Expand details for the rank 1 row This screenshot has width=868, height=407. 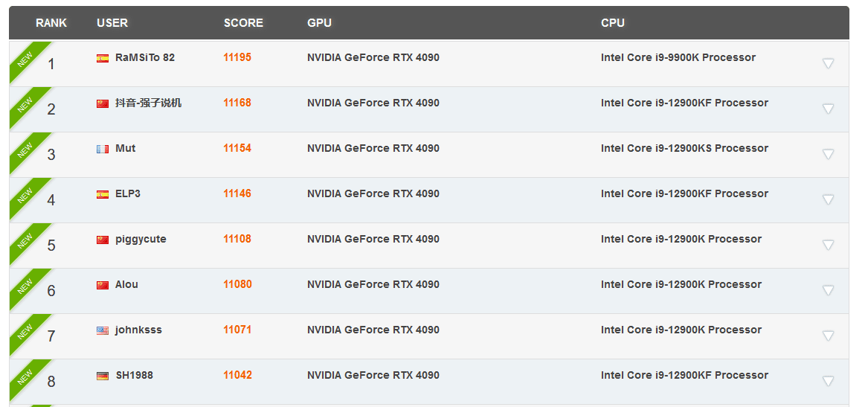coord(828,63)
